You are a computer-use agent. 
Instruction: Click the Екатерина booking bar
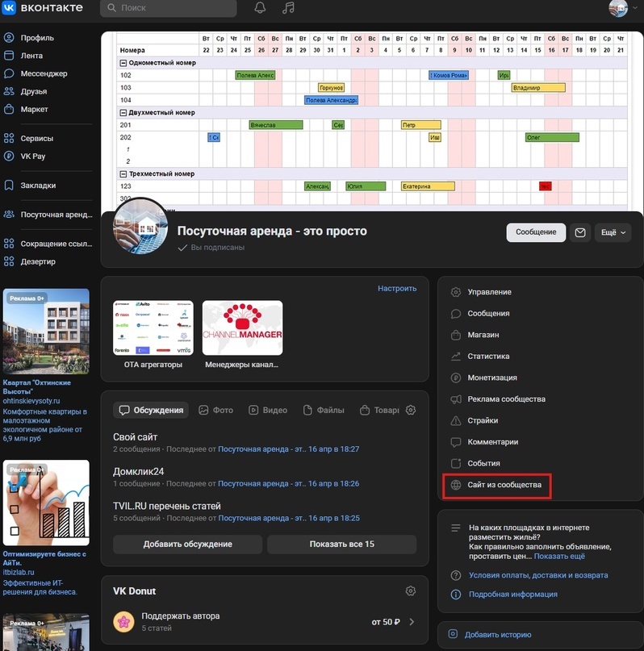coord(428,186)
